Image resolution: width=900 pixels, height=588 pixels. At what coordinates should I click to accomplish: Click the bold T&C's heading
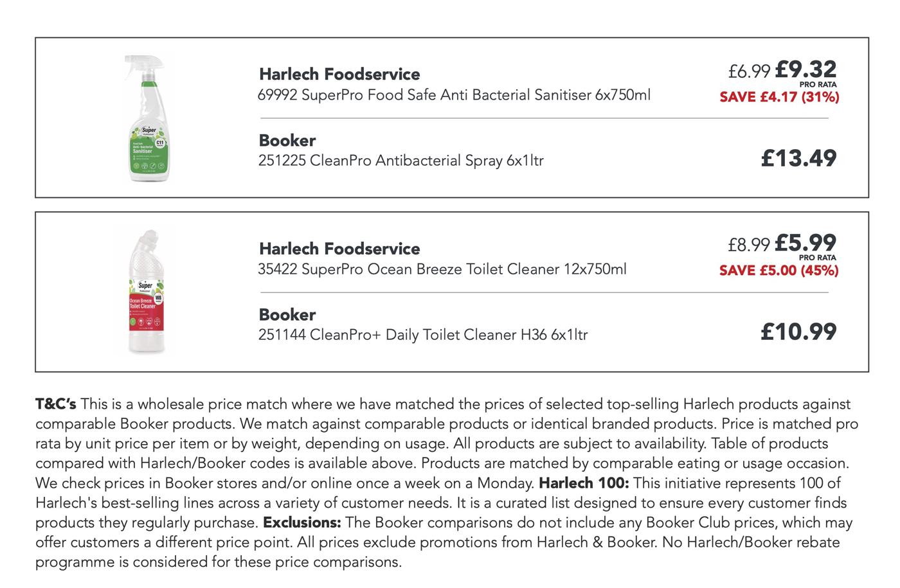pyautogui.click(x=56, y=404)
